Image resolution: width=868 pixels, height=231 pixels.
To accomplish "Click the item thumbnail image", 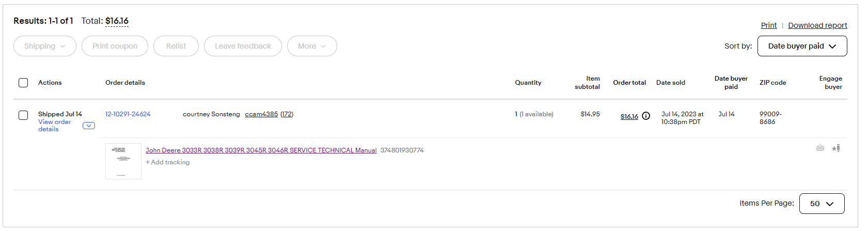I will click(123, 161).
